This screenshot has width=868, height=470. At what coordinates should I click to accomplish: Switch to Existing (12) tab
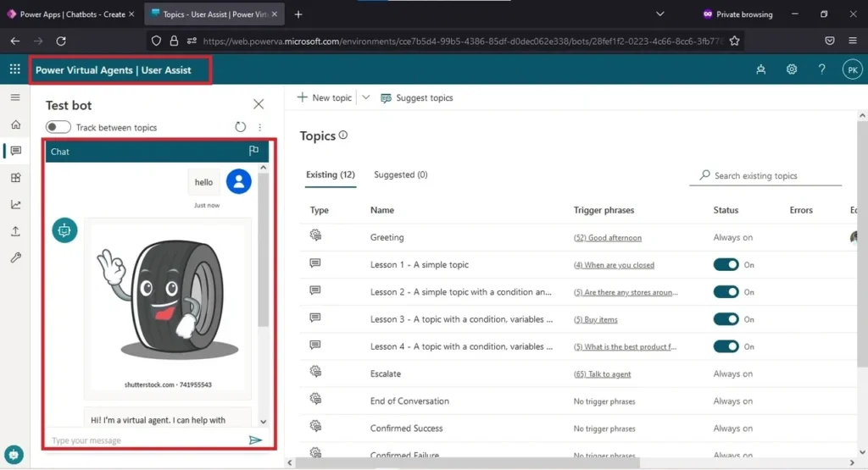[331, 174]
